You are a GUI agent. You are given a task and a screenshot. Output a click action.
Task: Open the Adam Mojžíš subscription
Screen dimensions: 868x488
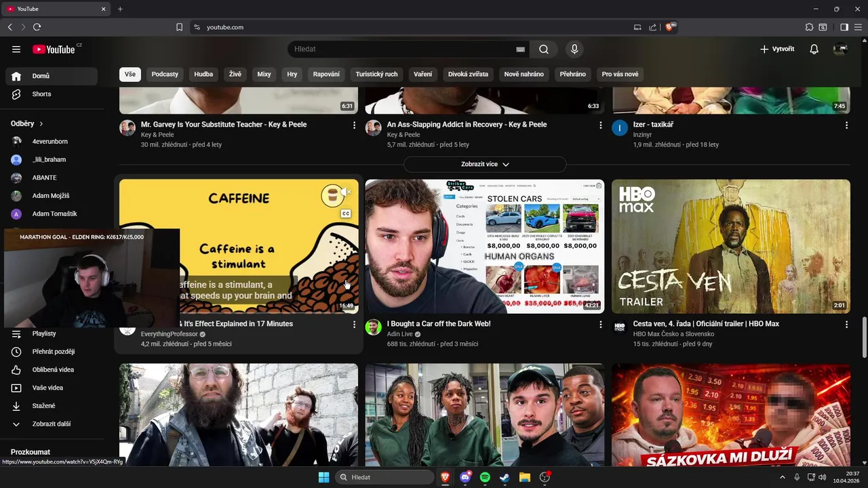52,196
